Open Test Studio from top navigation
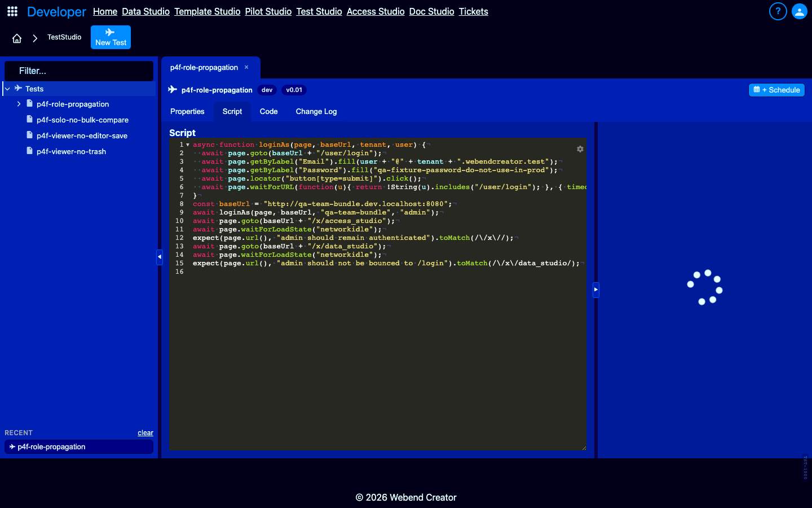This screenshot has width=812, height=508. point(319,11)
